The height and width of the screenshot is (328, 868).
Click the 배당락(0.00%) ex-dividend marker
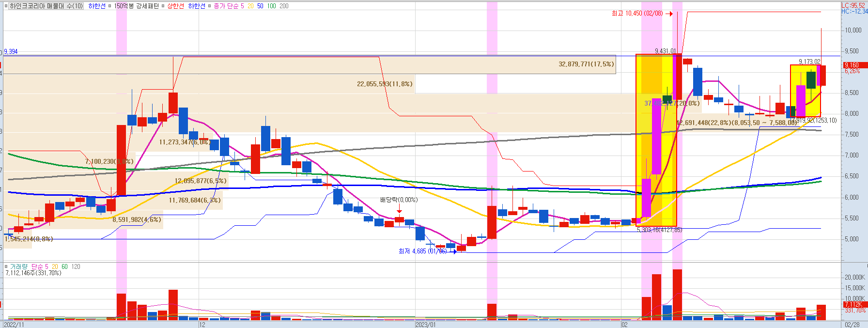399,200
